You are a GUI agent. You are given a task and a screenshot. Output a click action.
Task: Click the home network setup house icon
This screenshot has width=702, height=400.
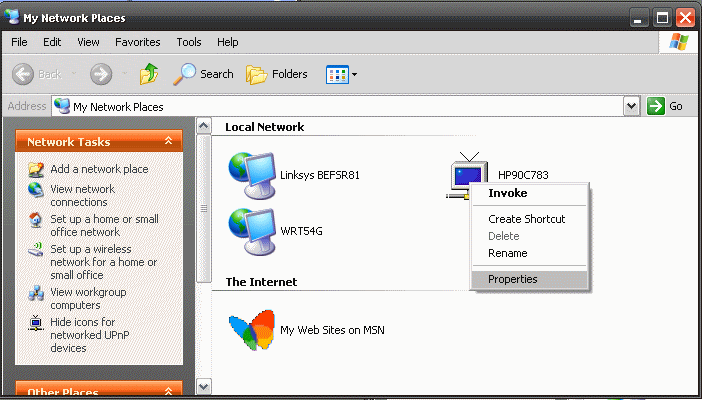(36, 220)
